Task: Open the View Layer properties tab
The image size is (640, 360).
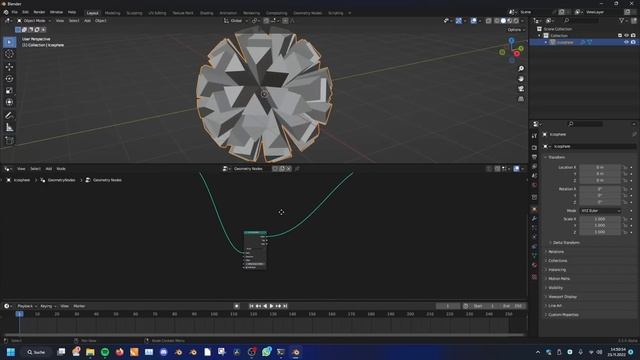Action: pyautogui.click(x=534, y=166)
